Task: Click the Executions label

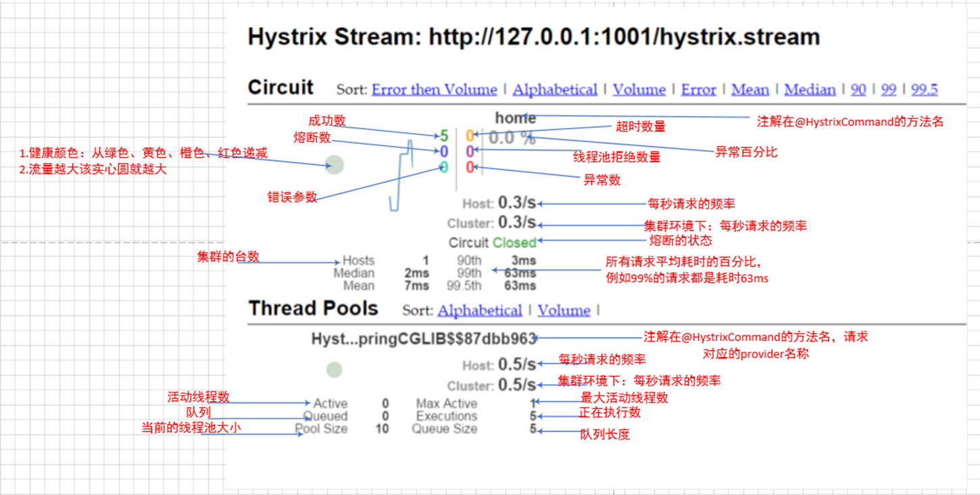Action: click(446, 417)
